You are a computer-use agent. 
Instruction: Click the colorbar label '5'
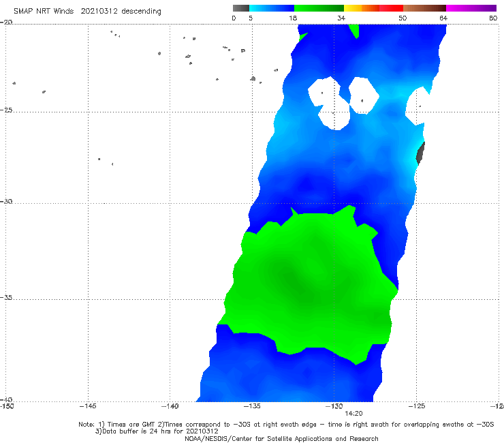(251, 18)
